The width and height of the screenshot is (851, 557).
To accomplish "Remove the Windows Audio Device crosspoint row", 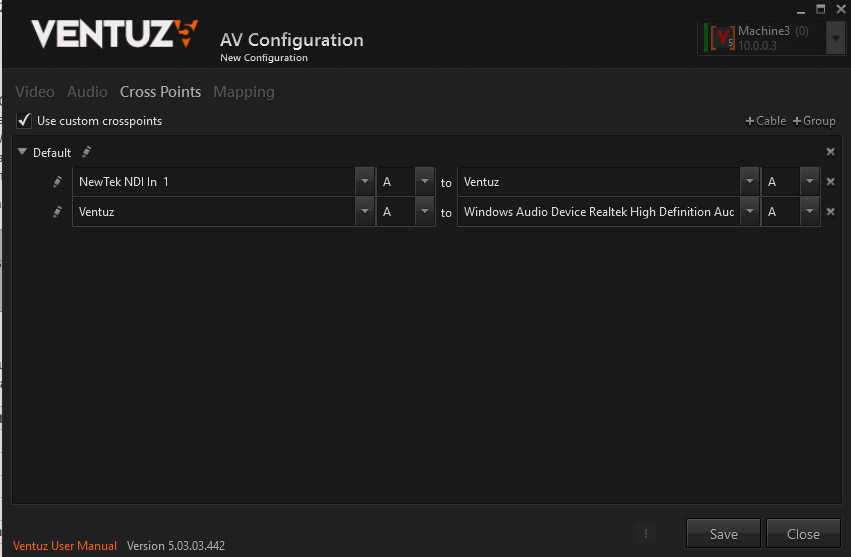I will [x=830, y=212].
